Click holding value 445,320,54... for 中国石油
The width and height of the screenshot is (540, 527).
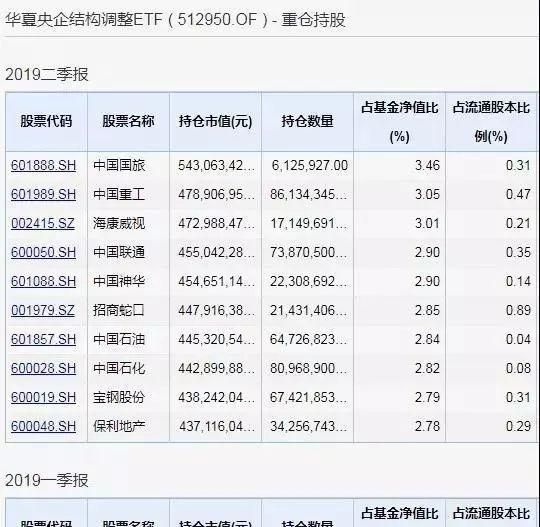coord(216,339)
